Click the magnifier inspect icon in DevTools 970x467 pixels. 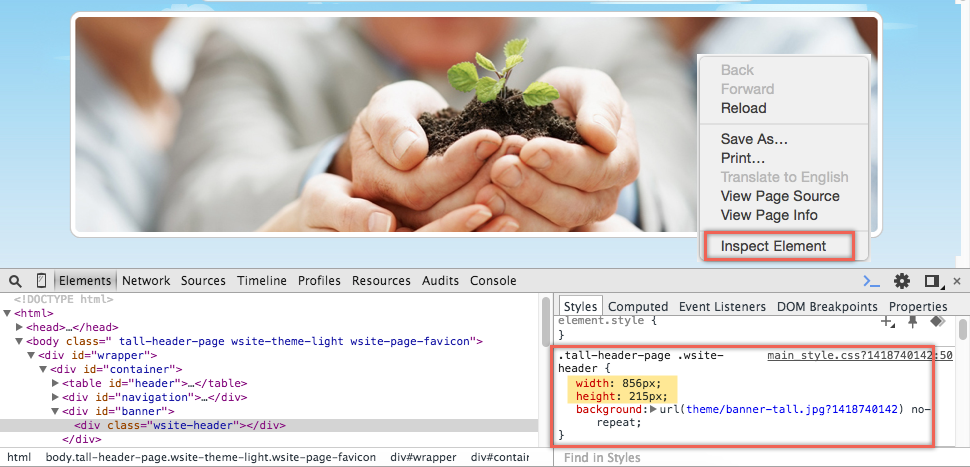click(17, 281)
